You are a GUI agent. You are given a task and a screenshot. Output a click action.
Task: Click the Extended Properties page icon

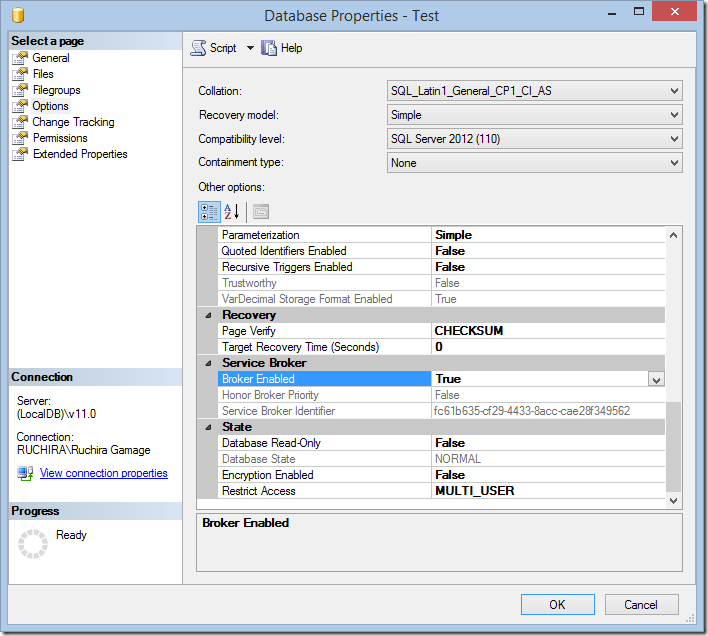(20, 154)
